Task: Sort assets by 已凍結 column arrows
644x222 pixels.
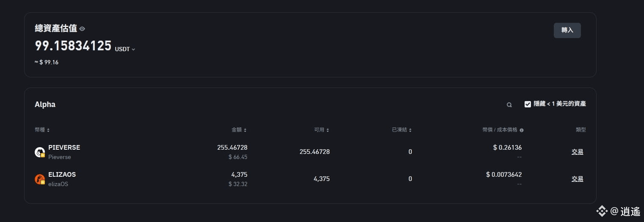Action: [x=410, y=130]
